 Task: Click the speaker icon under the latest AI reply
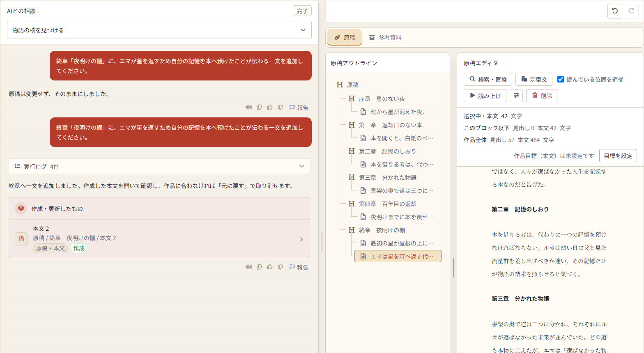tap(248, 267)
